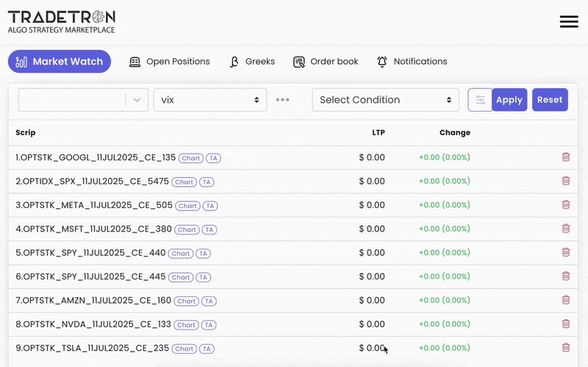This screenshot has height=367, width=588.
Task: Select scrip 8.OPTSTK_NVDA_11JUL2025_CE_133
Action: click(93, 324)
